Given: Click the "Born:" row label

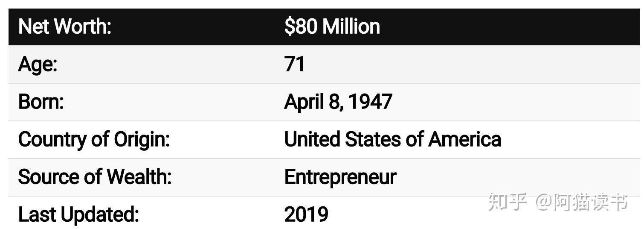Looking at the screenshot, I should click(x=41, y=102).
